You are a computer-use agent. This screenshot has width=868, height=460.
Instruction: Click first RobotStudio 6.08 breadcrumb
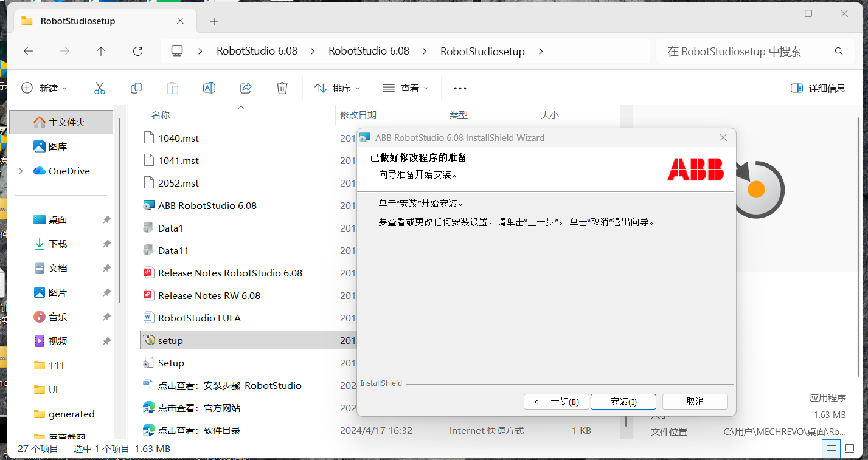(x=257, y=51)
